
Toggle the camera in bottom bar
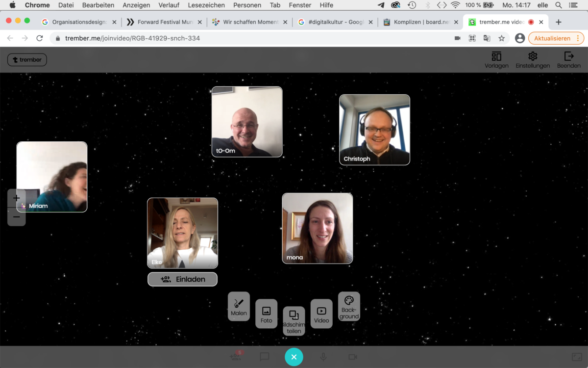click(x=352, y=357)
